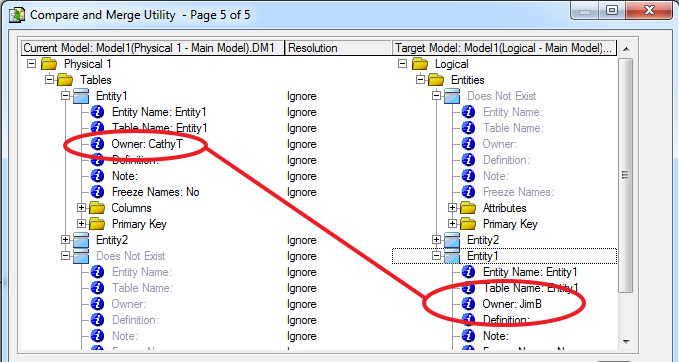This screenshot has height=362, width=679.
Task: Click the Attributes folder icon
Action: [x=468, y=208]
